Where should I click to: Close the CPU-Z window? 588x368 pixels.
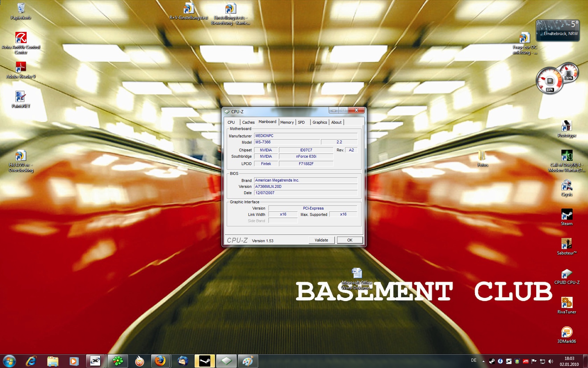[356, 110]
